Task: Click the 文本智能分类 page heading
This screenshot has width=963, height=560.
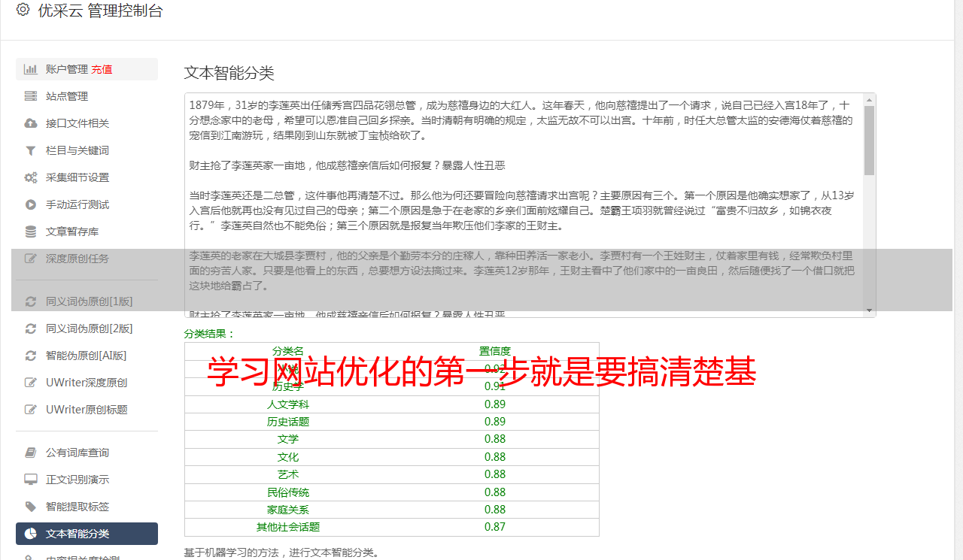Action: (229, 73)
